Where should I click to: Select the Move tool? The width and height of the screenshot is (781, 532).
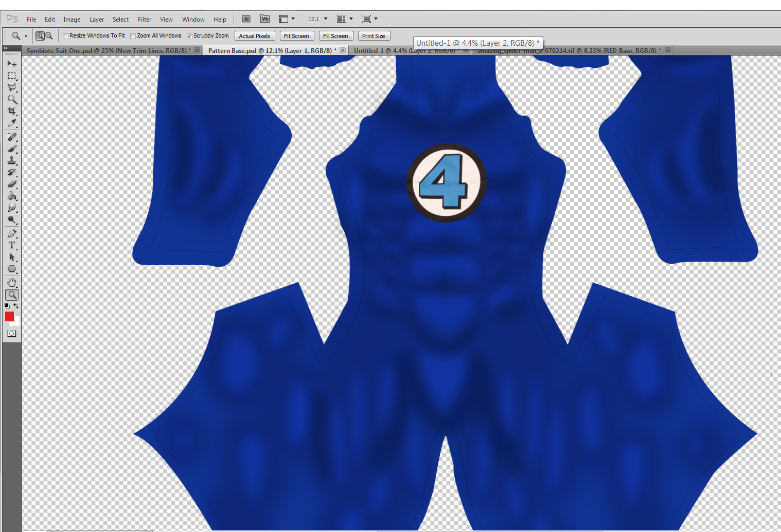coord(12,63)
